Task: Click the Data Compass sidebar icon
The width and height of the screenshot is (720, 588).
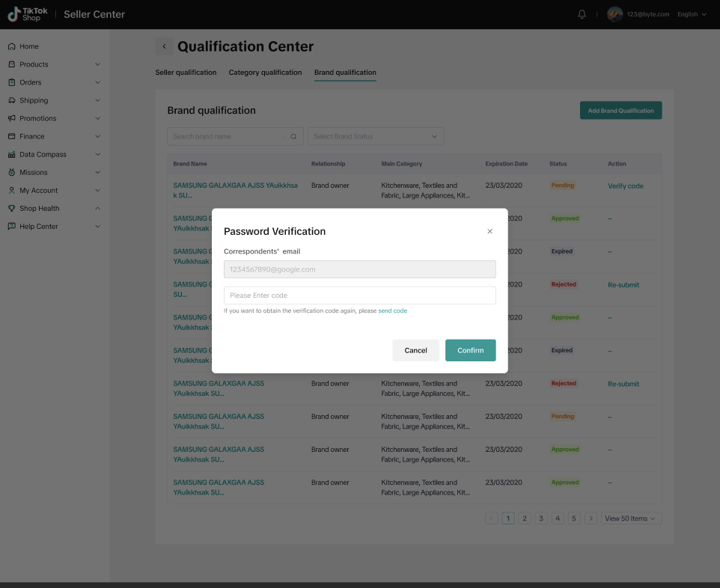Action: (12, 154)
